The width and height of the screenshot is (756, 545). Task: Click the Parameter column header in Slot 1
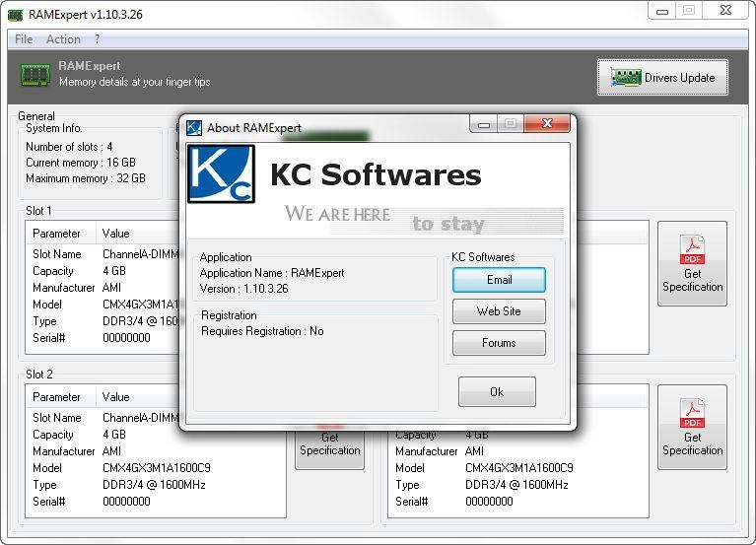click(60, 234)
